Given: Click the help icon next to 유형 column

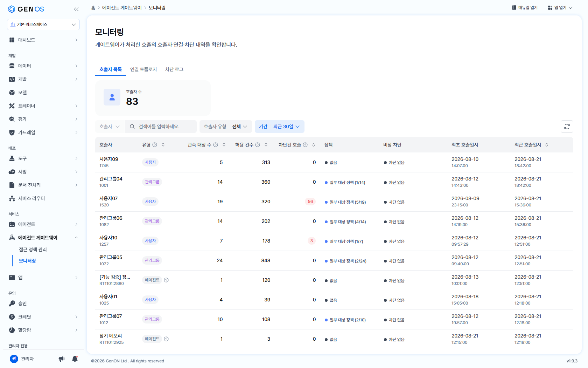Looking at the screenshot, I should point(155,145).
